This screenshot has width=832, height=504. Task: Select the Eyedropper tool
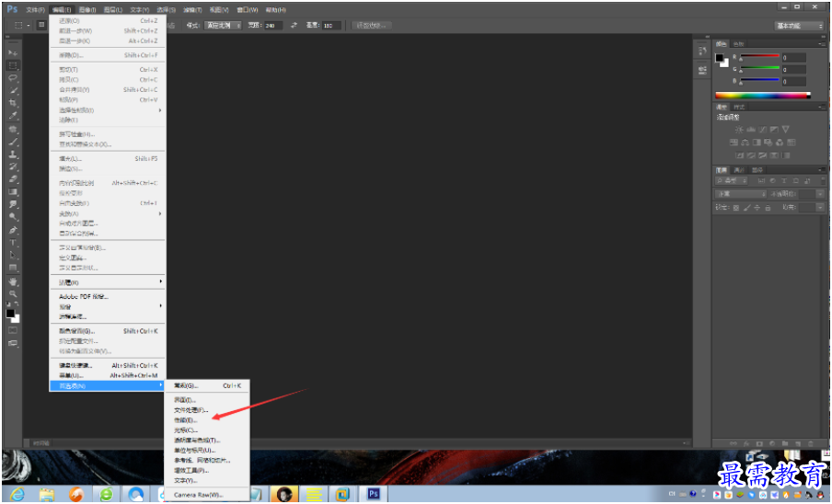(x=13, y=115)
